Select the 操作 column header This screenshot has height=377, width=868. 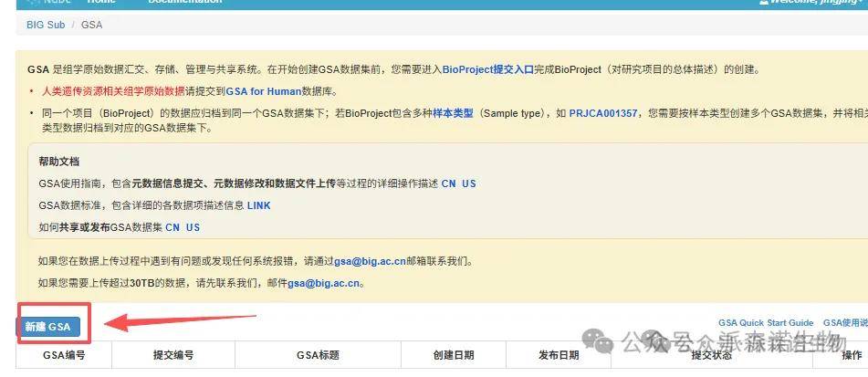point(851,355)
